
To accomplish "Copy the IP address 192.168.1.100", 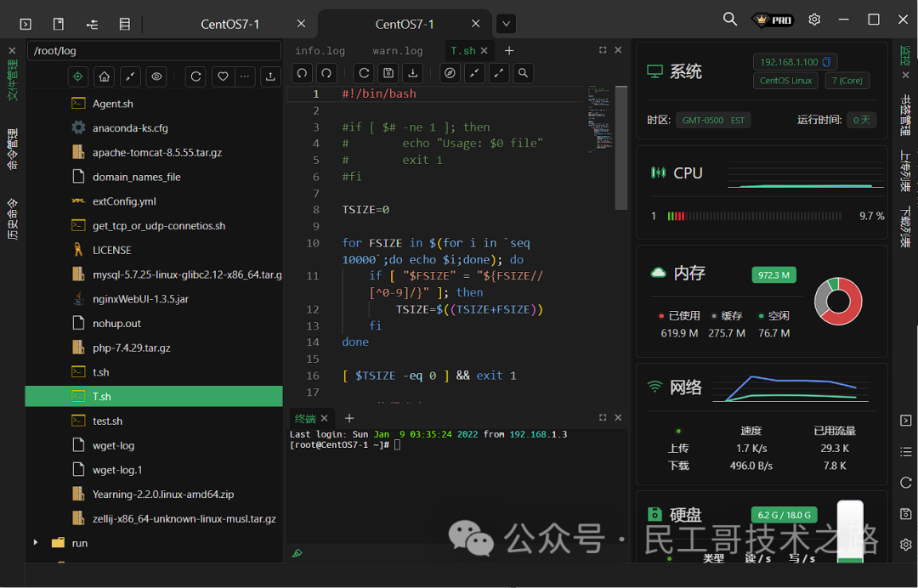I will pyautogui.click(x=827, y=62).
